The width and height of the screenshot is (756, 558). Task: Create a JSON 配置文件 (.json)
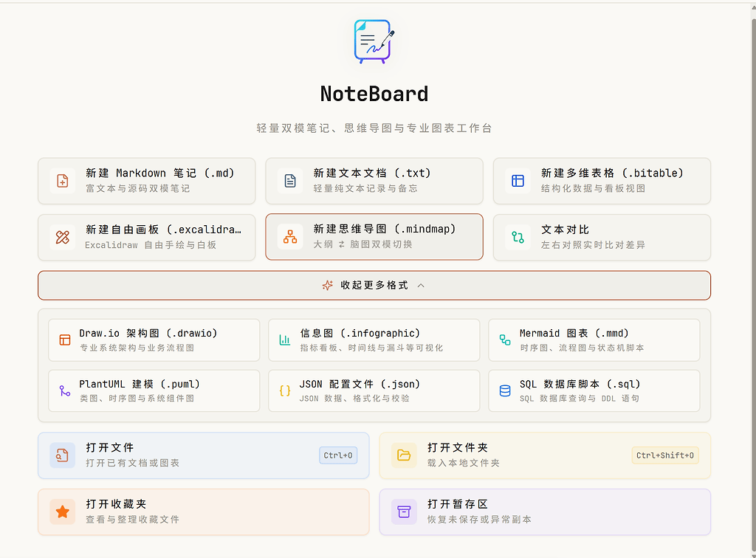[374, 390]
